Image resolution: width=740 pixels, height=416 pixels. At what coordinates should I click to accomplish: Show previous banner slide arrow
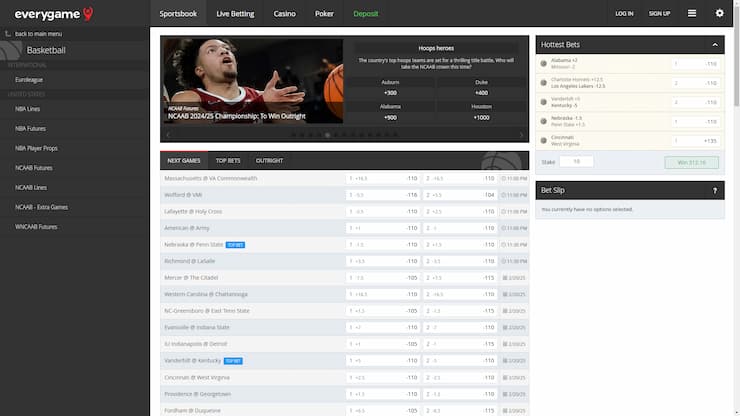[168, 135]
